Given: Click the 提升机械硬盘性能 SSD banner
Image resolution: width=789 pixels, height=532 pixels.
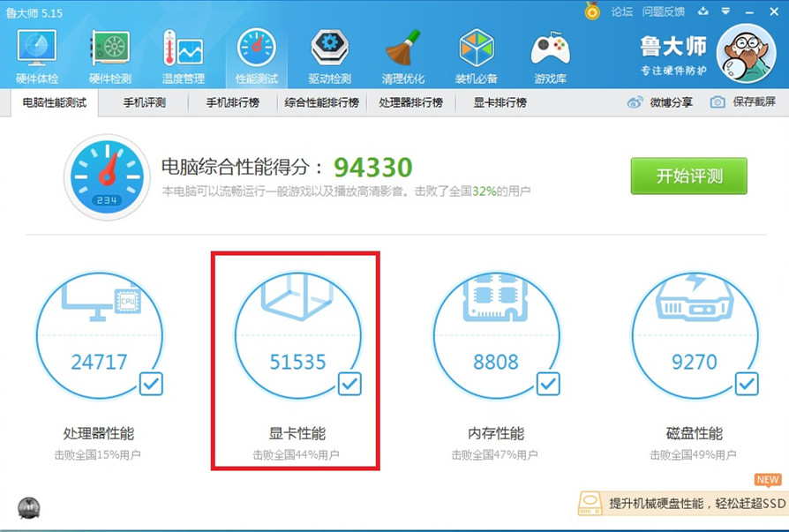Looking at the screenshot, I should (683, 504).
